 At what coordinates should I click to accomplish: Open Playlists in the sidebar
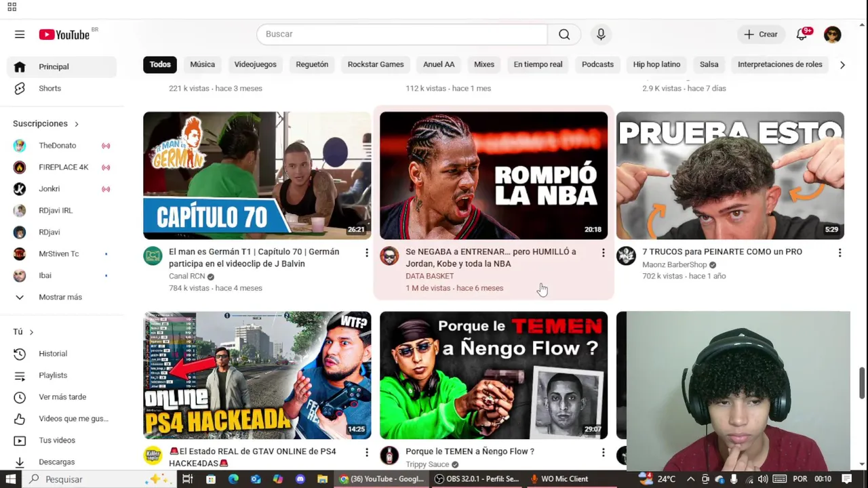tap(62, 375)
